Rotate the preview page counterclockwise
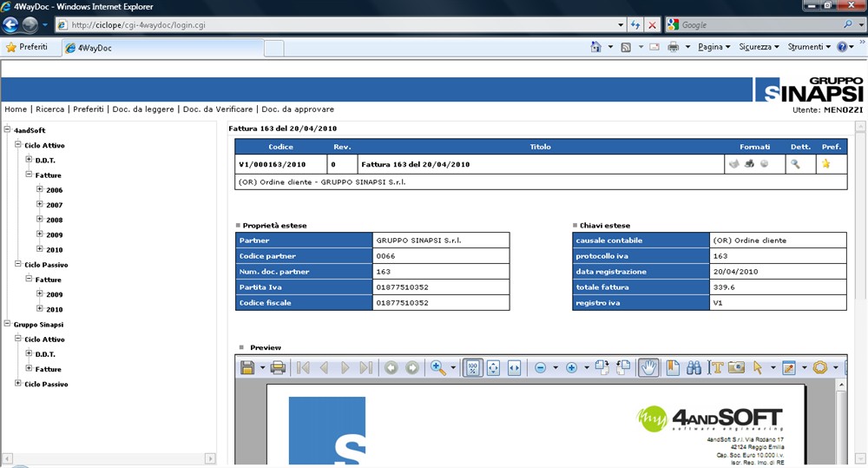The height and width of the screenshot is (468, 868). click(x=623, y=367)
